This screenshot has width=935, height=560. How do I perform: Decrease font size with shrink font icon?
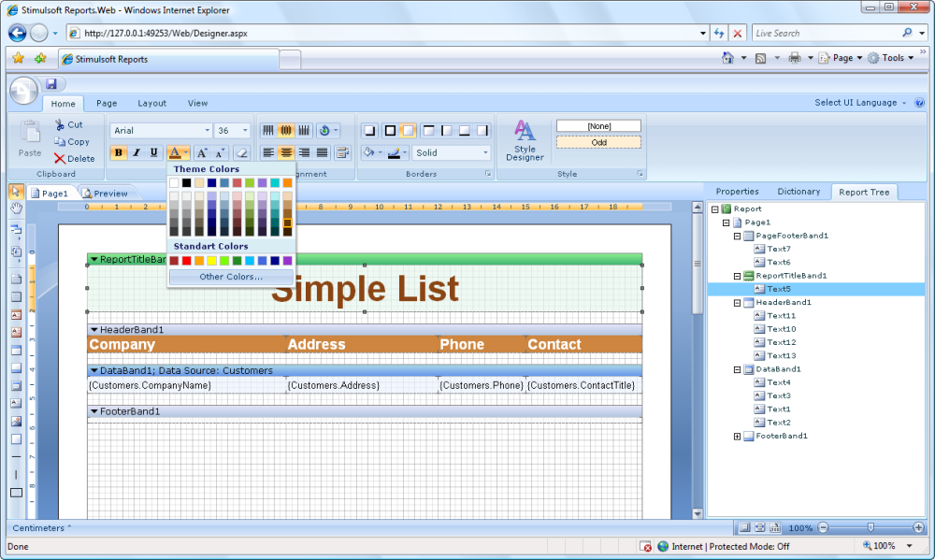tap(220, 152)
